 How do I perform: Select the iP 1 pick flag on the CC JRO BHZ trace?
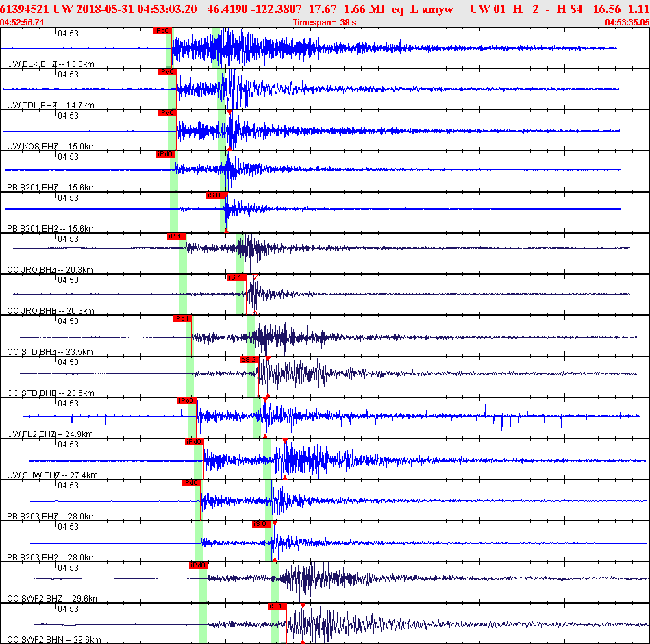point(176,236)
